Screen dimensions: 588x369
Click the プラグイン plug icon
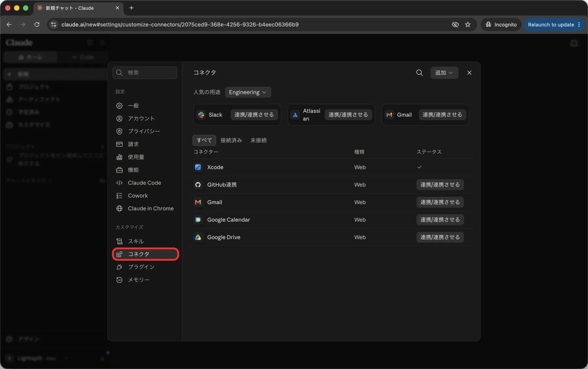[119, 267]
